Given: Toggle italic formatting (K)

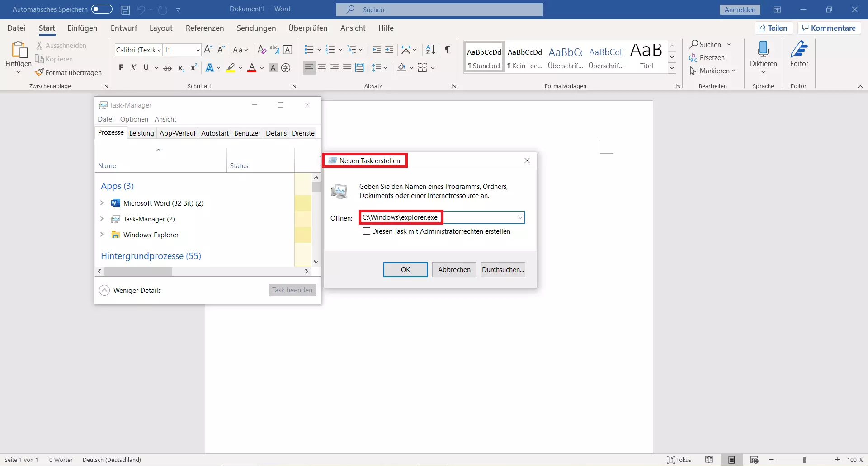Looking at the screenshot, I should [133, 68].
